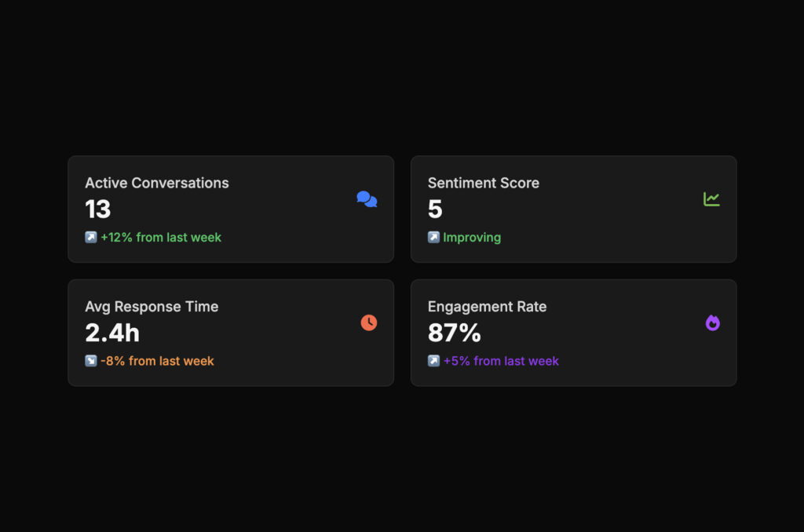Click the sentiment score value 5
The image size is (804, 532).
pyautogui.click(x=435, y=210)
